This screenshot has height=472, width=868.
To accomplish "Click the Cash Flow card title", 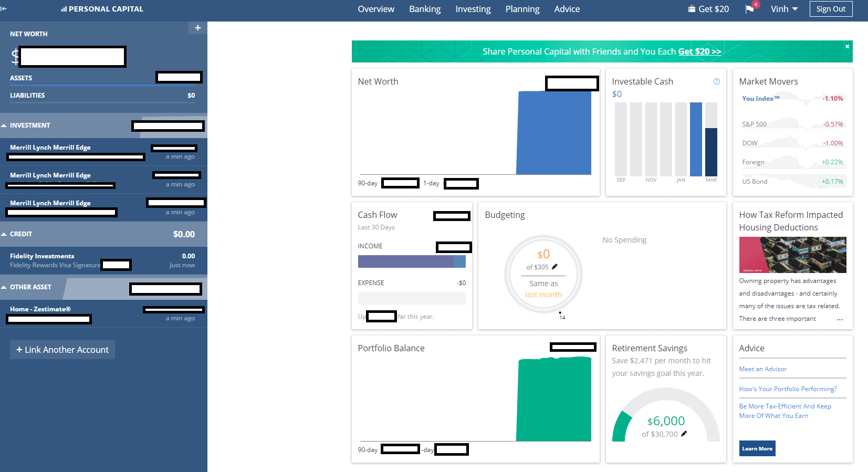I will click(378, 215).
